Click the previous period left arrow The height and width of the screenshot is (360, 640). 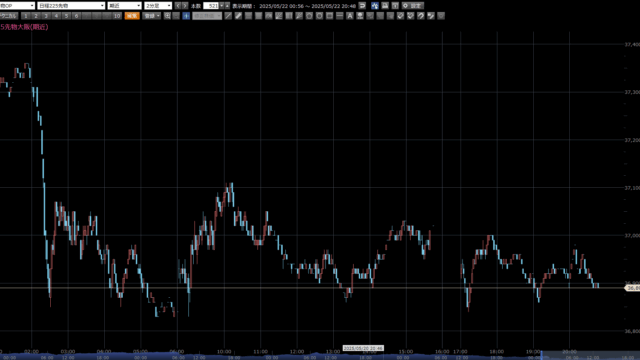[x=178, y=6]
